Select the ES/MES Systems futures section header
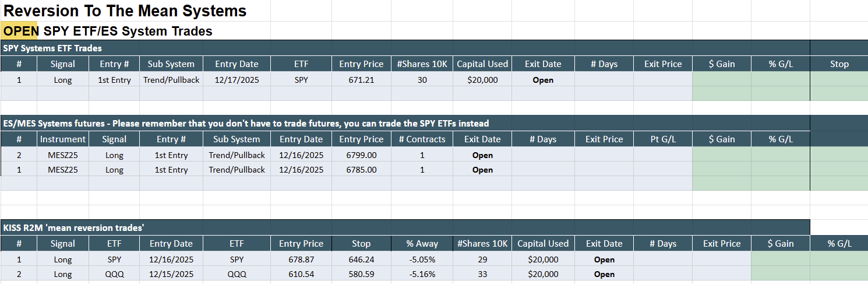Image resolution: width=868 pixels, height=284 pixels. pos(246,123)
